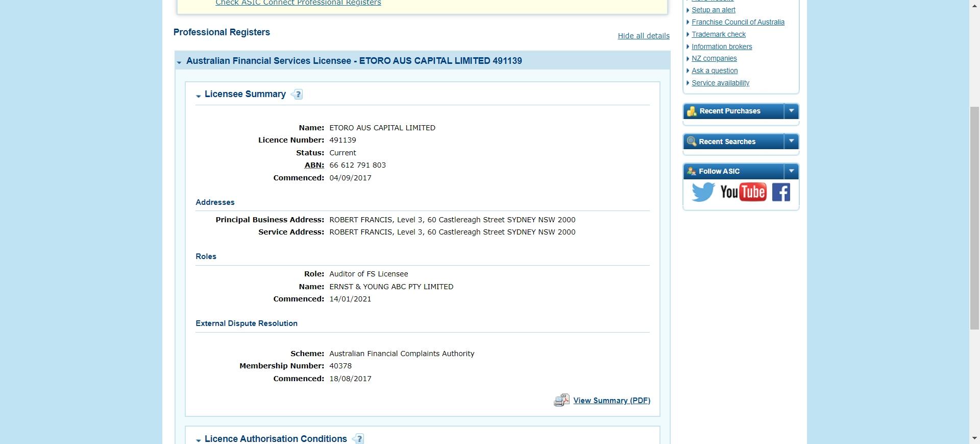
Task: Expand Recent Searches panel dropdown arrow
Action: [x=791, y=142]
